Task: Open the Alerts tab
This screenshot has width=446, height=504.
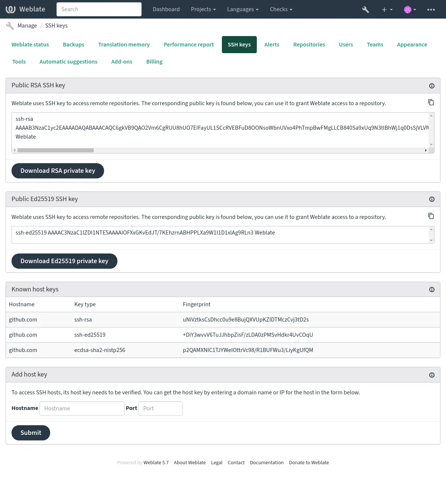Action: tap(272, 45)
